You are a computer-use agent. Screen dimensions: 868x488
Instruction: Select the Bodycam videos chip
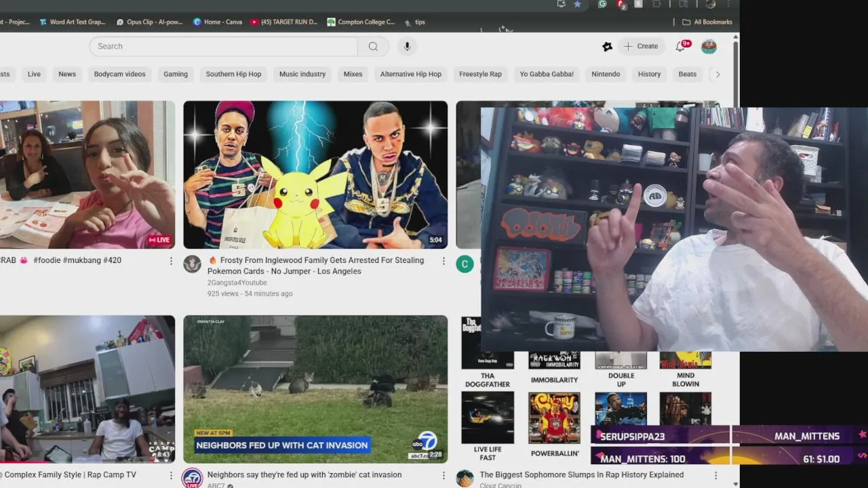pyautogui.click(x=120, y=75)
